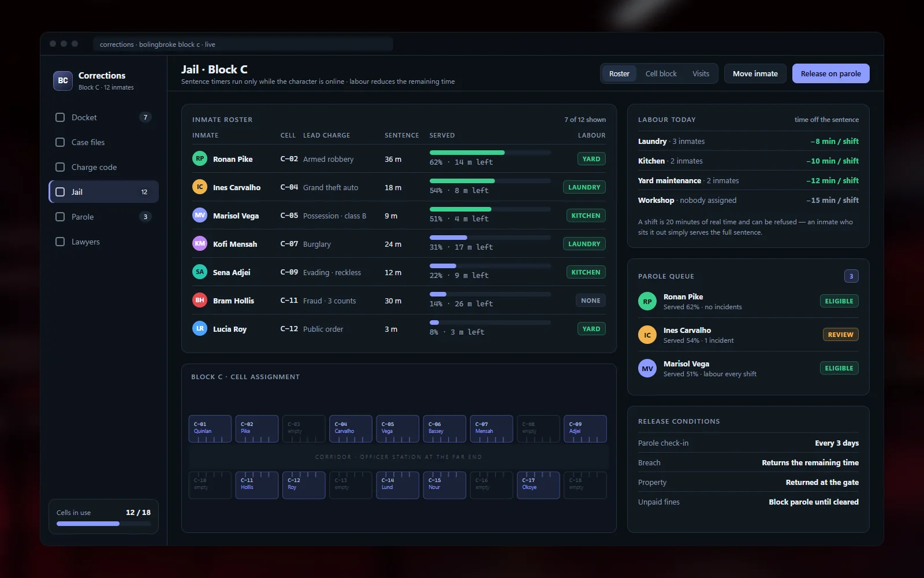
Task: Click the IC avatar in parole queue
Action: (x=647, y=335)
